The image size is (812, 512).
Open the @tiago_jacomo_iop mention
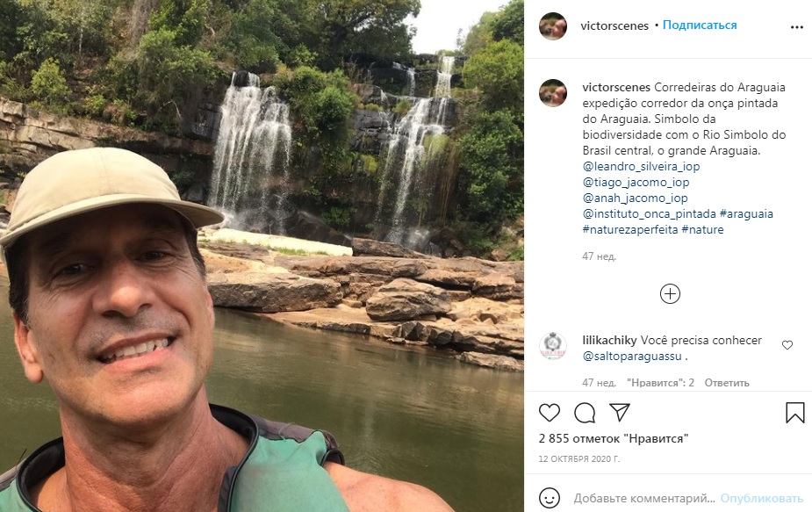(636, 182)
